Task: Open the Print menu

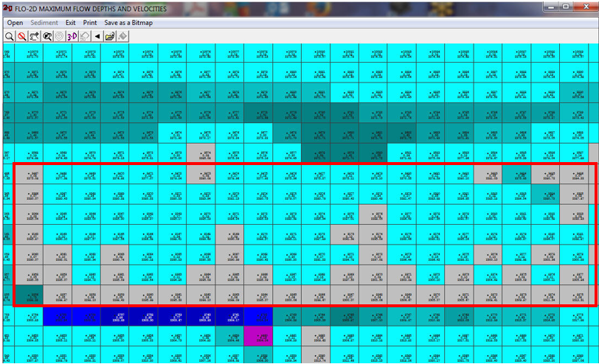Action: 90,23
